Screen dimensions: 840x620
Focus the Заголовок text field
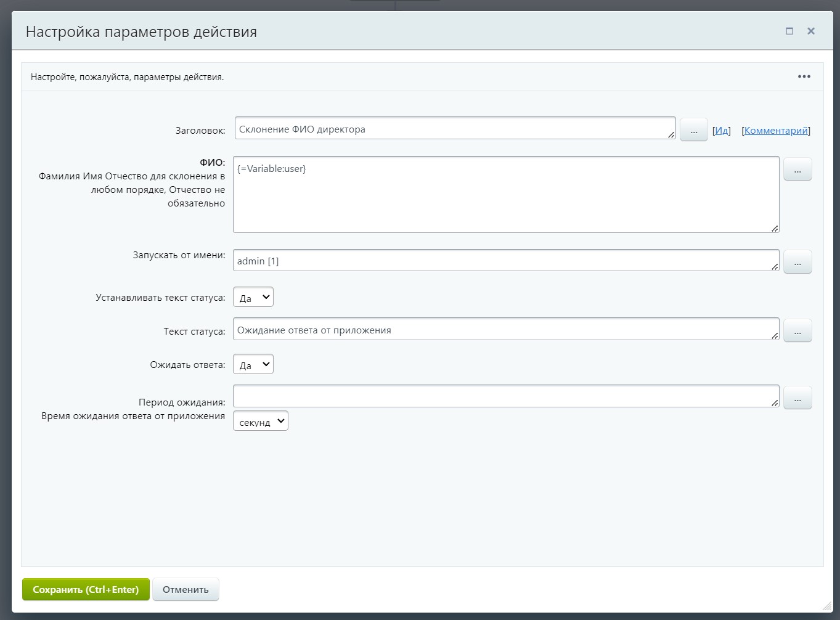pos(454,129)
